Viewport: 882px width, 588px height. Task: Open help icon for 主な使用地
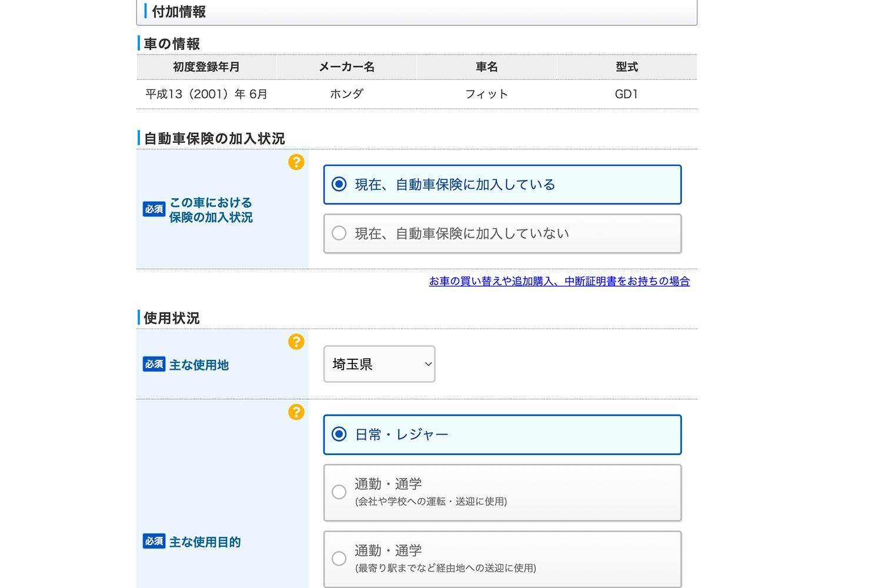tap(296, 342)
